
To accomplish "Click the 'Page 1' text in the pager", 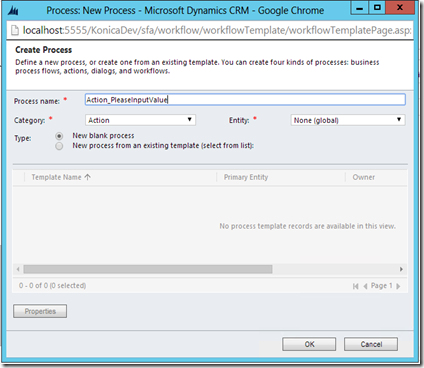I will [x=382, y=286].
